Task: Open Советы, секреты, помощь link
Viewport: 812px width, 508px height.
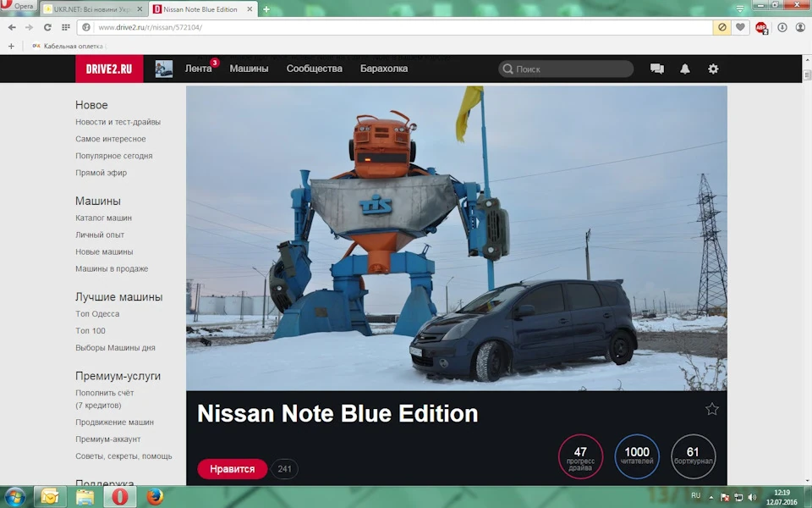Action: click(123, 456)
